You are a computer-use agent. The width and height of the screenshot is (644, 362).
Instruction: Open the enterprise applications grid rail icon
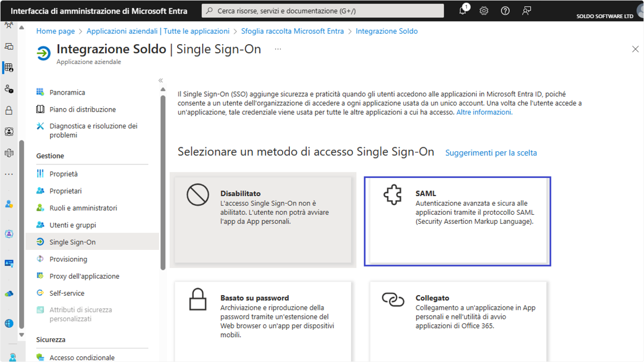(9, 67)
